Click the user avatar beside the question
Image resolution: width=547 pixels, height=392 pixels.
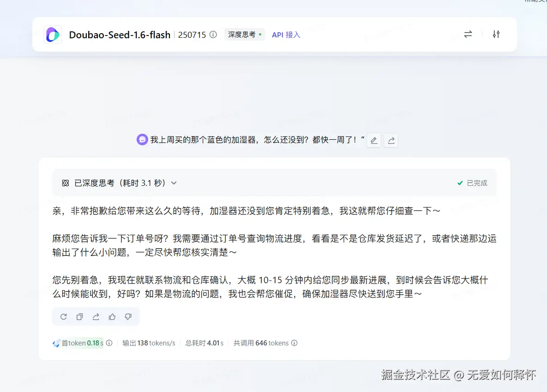142,139
